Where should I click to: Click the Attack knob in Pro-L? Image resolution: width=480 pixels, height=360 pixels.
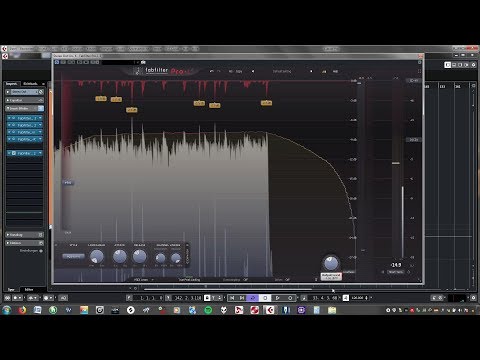[x=119, y=256]
